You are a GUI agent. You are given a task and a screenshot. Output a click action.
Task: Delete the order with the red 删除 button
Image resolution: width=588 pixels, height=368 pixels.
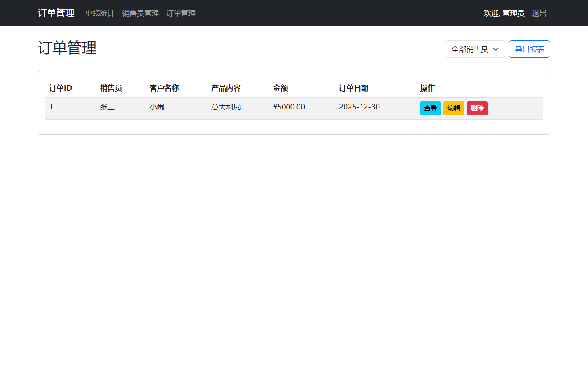pyautogui.click(x=477, y=108)
